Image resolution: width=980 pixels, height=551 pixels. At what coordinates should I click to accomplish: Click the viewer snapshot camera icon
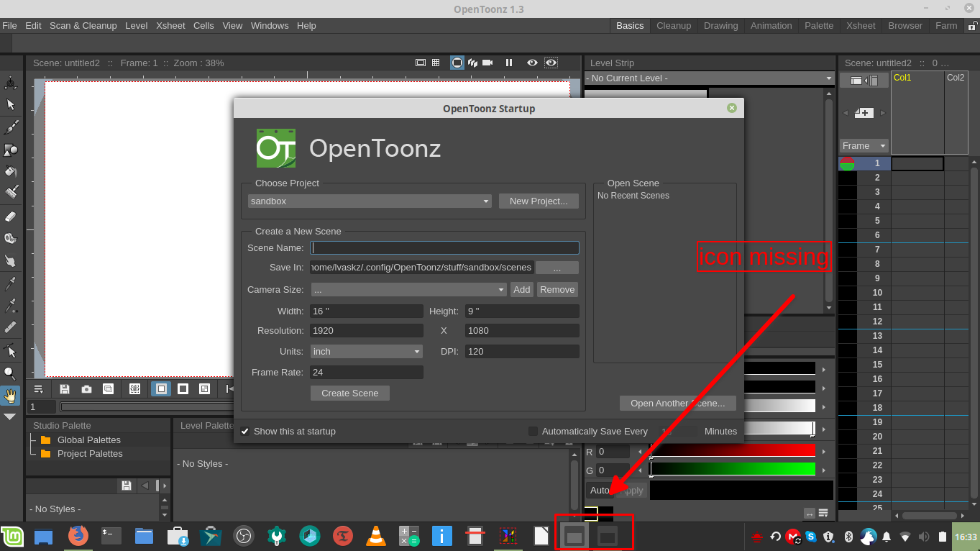coord(86,389)
